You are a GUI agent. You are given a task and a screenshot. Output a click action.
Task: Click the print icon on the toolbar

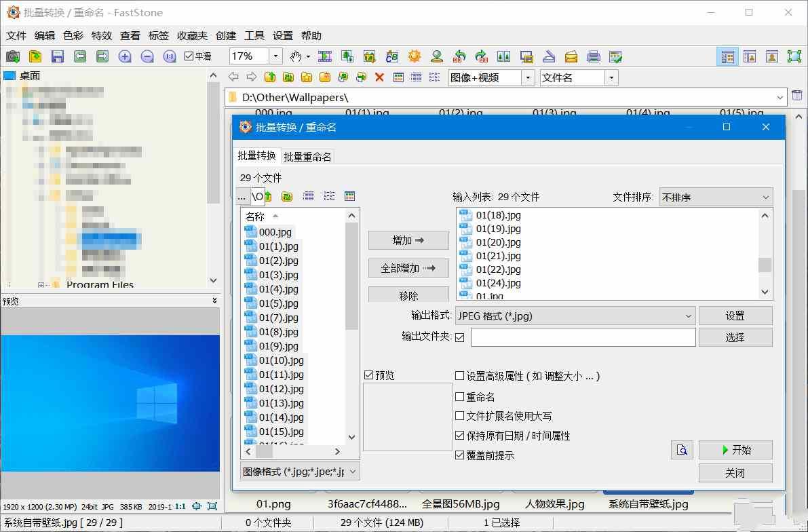(594, 56)
